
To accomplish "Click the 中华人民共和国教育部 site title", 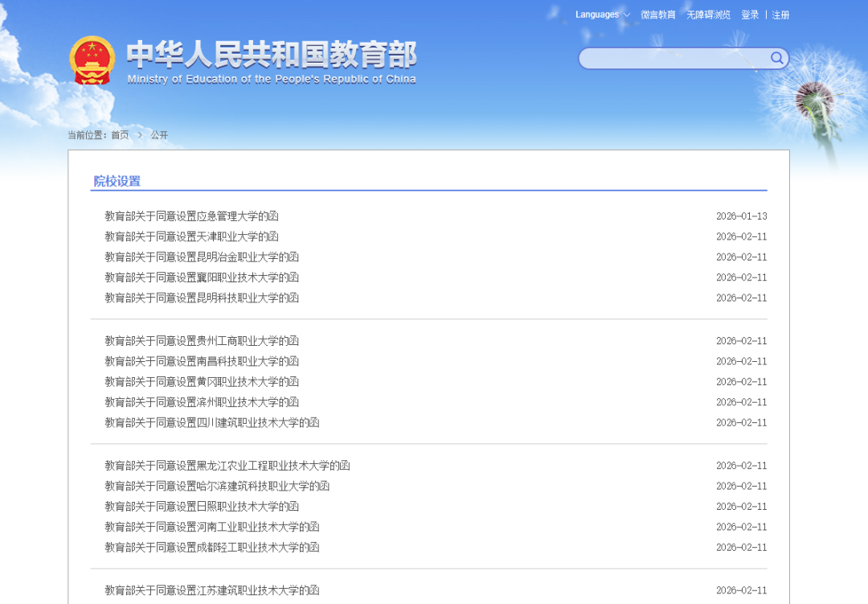I will click(x=272, y=55).
